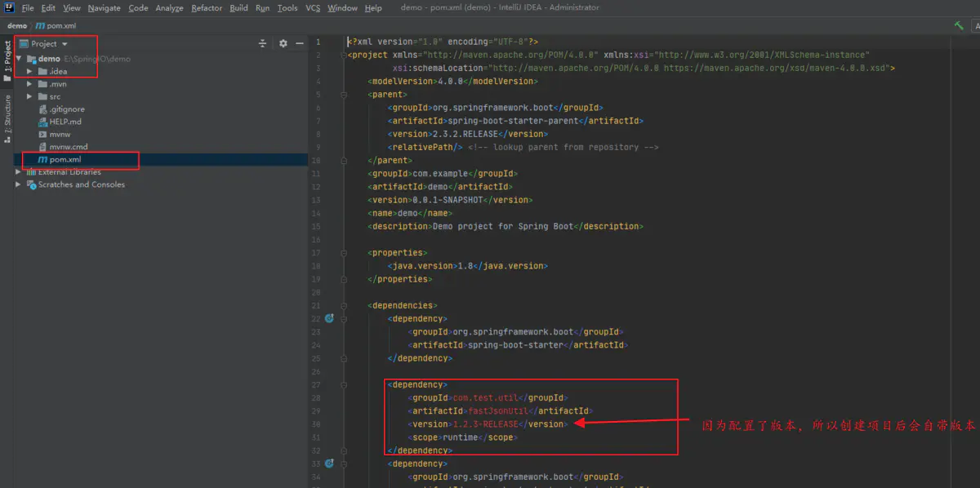Build project with green hammer icon

(959, 25)
